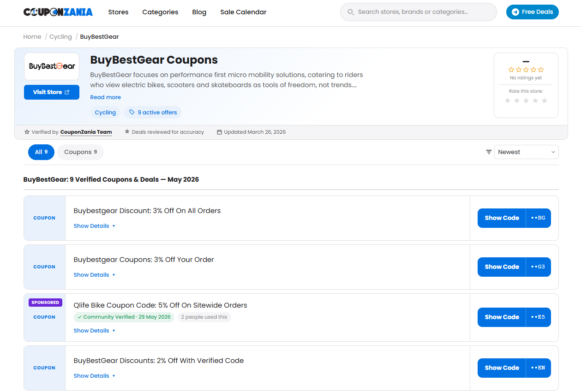Image resolution: width=581 pixels, height=392 pixels.
Task: Open the CouponZania Team link
Action: [x=86, y=132]
